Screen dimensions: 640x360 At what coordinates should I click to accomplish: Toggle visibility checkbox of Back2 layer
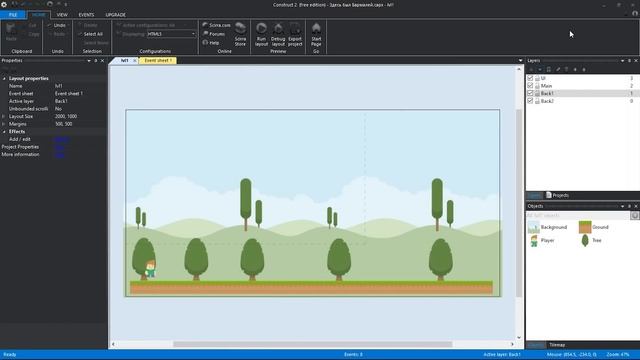pyautogui.click(x=530, y=101)
